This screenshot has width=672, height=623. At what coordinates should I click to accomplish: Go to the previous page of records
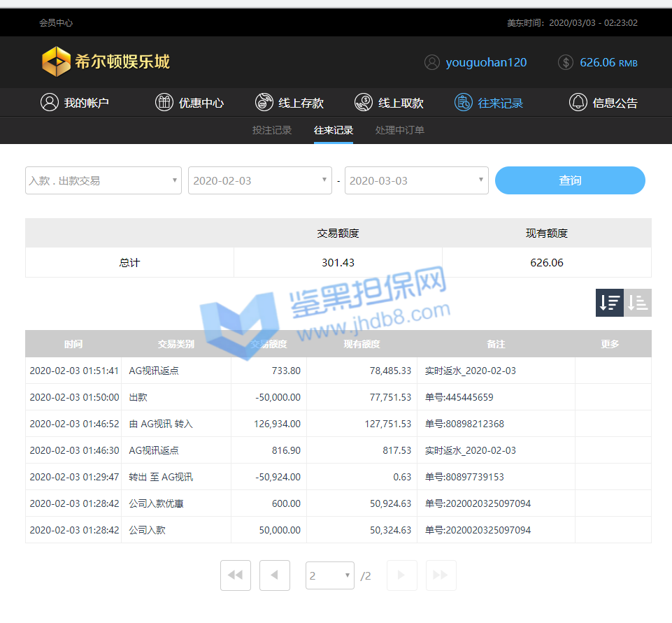click(x=275, y=575)
